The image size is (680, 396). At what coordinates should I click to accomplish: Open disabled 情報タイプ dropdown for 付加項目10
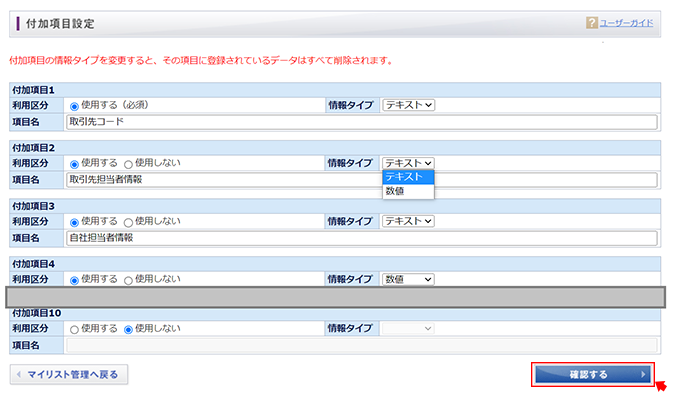click(408, 328)
